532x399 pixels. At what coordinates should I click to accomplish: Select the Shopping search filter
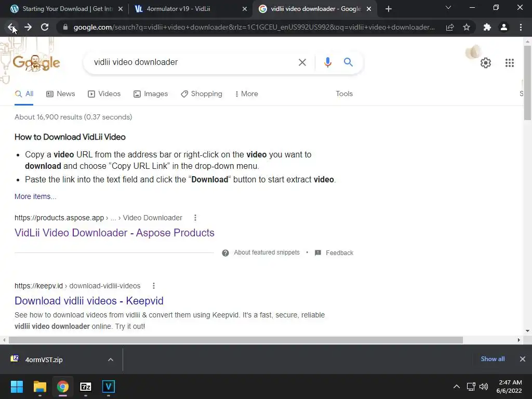[x=202, y=94]
